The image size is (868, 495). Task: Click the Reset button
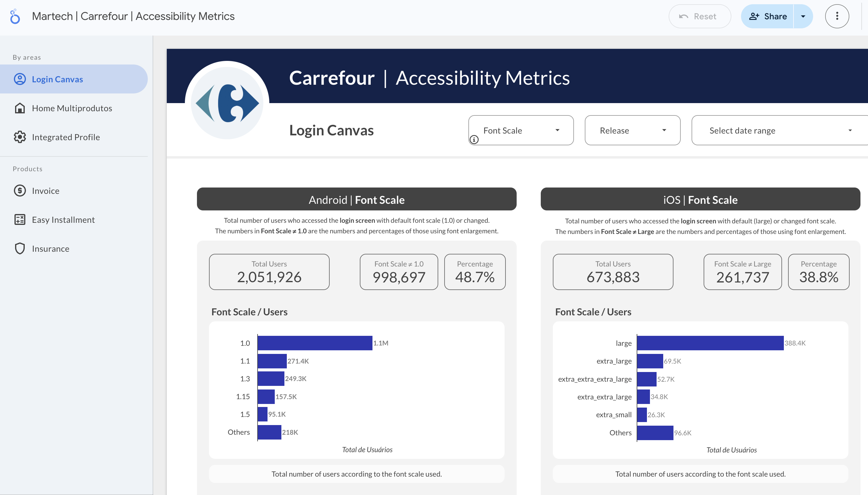699,16
